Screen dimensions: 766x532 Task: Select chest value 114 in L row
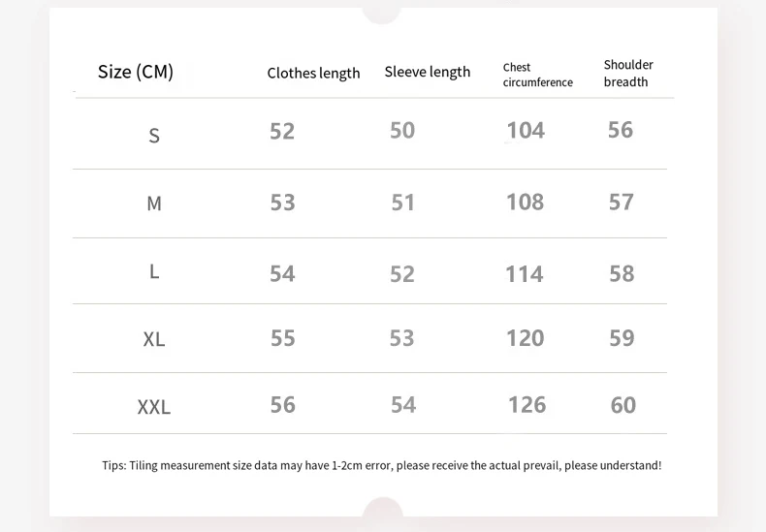[x=525, y=274]
